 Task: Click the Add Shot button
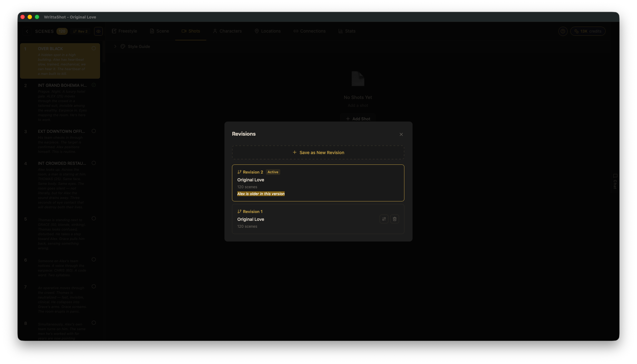358,119
